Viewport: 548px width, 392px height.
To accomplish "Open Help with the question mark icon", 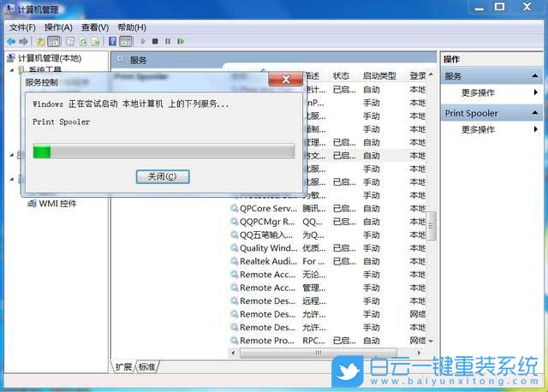I will click(112, 42).
